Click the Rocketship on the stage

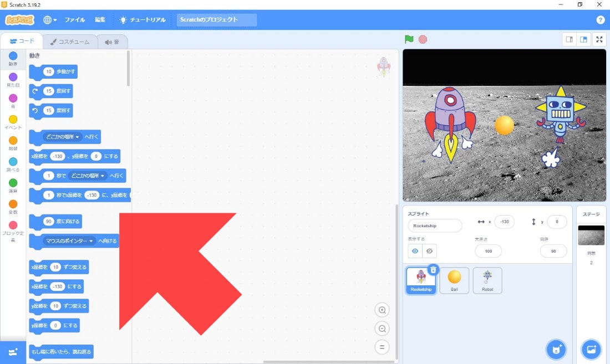click(450, 124)
